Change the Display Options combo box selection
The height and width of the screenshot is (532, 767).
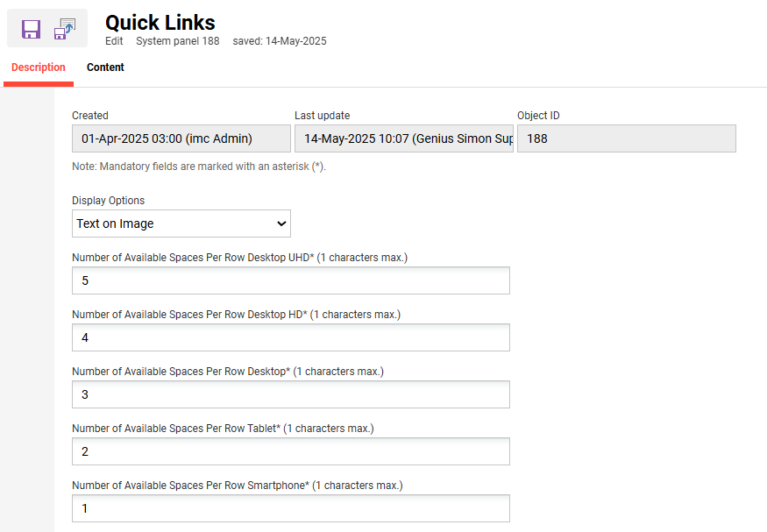tap(181, 223)
